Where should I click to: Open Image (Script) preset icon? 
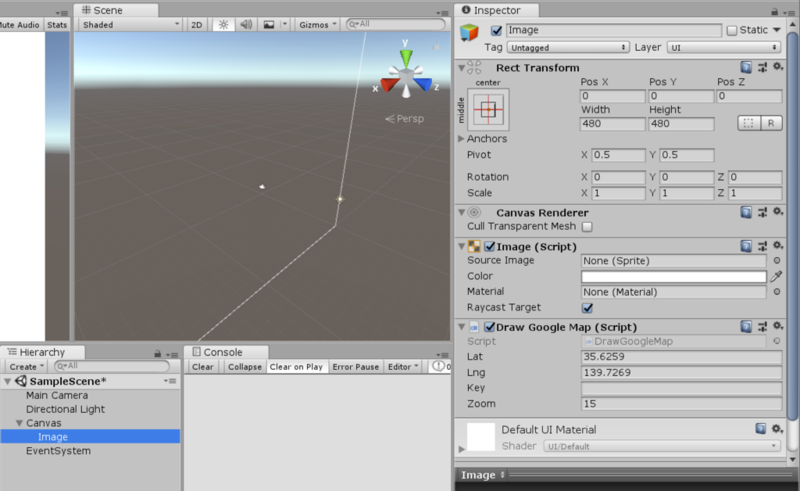pos(762,247)
